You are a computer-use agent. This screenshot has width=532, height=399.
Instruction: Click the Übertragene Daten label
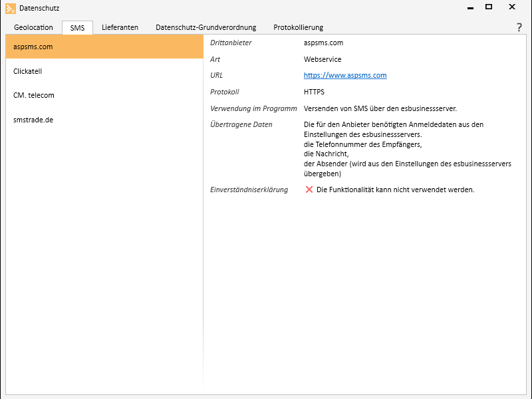click(241, 124)
